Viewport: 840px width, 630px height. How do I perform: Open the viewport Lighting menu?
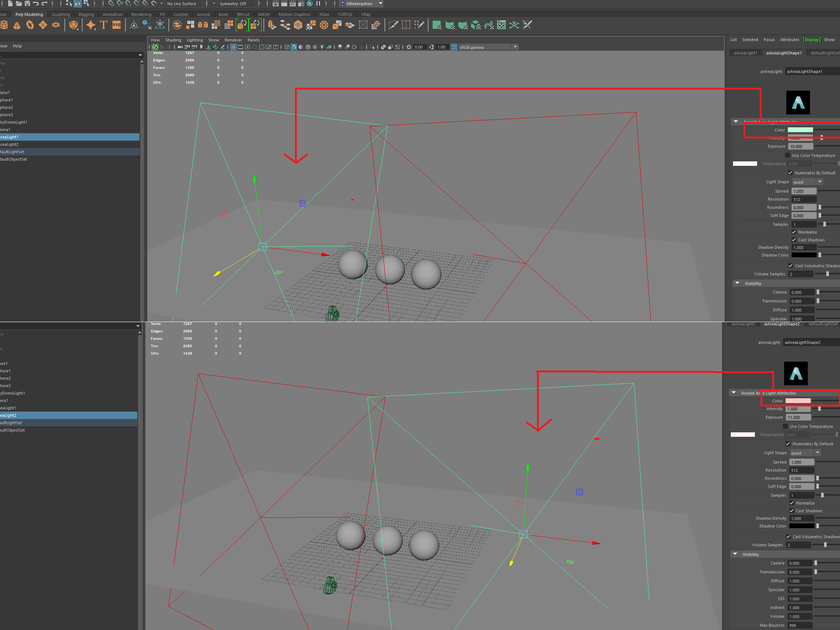point(194,40)
